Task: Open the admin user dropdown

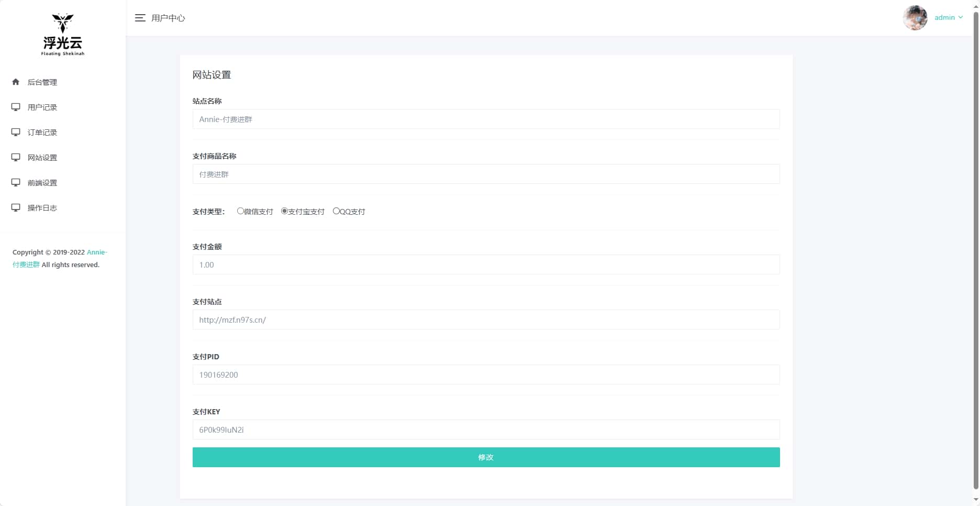Action: (949, 17)
